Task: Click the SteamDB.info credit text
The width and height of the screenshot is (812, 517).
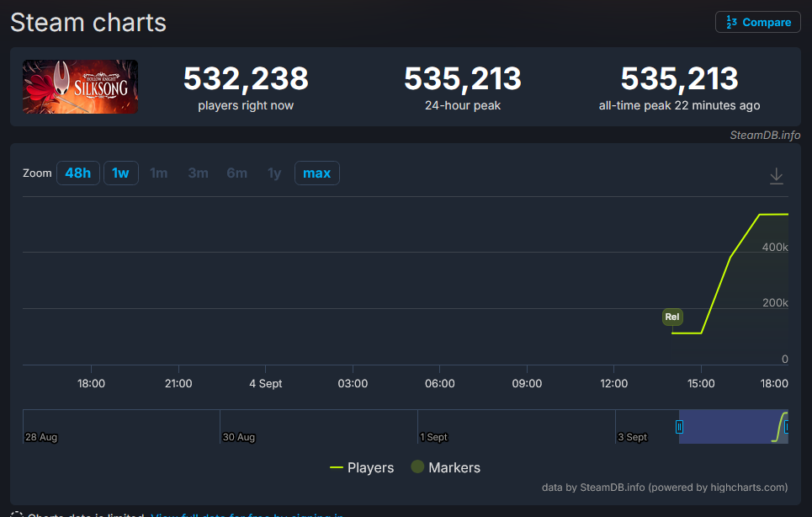Action: [x=765, y=136]
